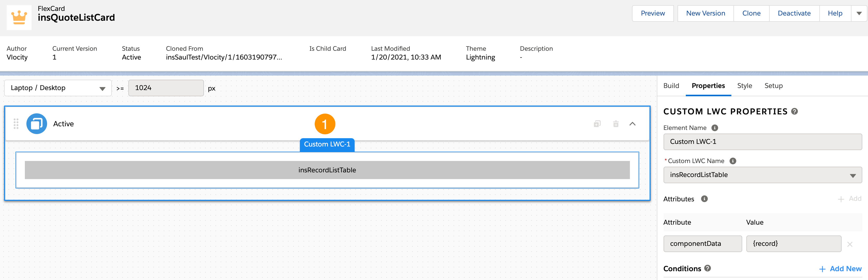Click the Custom LWC-1 element label
This screenshot has width=868, height=280.
(x=327, y=145)
